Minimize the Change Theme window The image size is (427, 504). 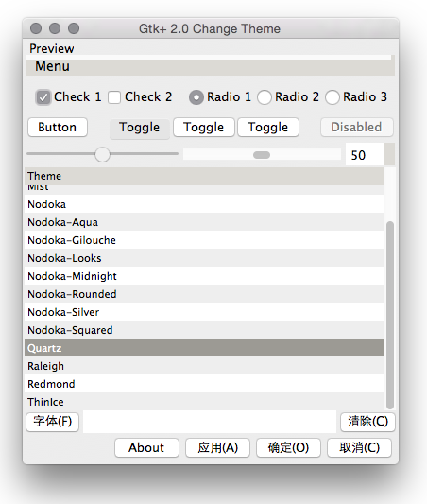click(55, 28)
